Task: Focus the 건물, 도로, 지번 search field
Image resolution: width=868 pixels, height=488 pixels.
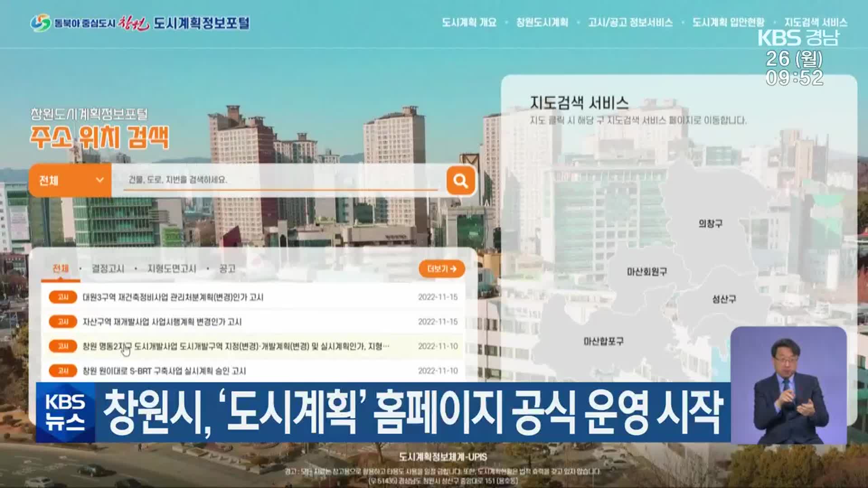Action: click(x=280, y=180)
